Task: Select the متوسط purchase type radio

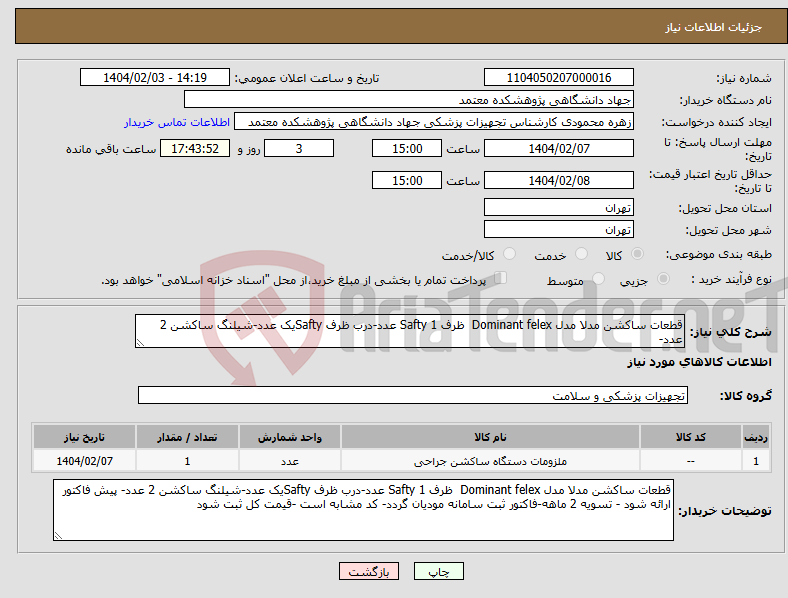Action: pos(599,278)
